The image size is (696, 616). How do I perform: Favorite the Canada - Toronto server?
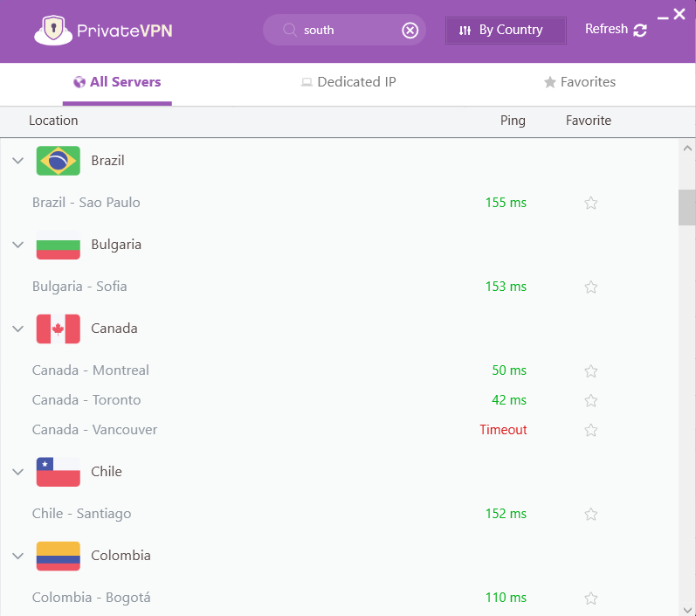[x=591, y=400]
